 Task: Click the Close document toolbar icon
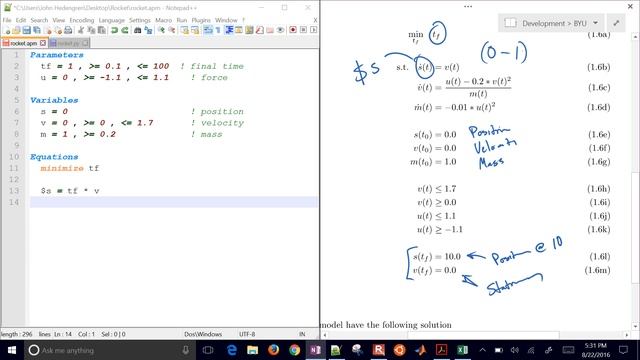(x=48, y=30)
